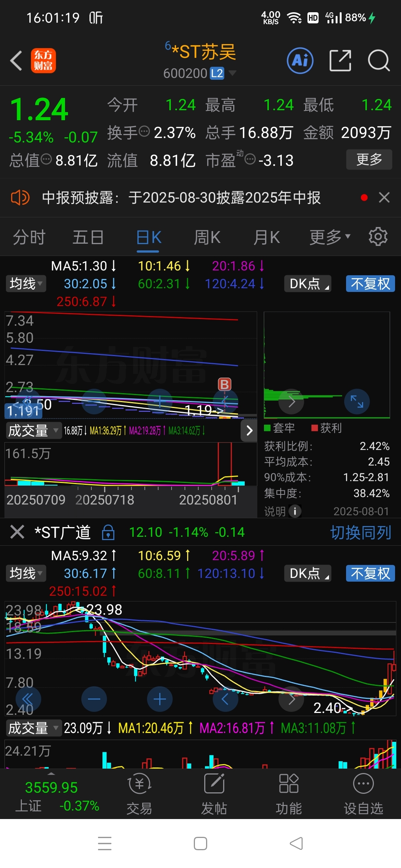Tap the B buy marker on chart

225,385
